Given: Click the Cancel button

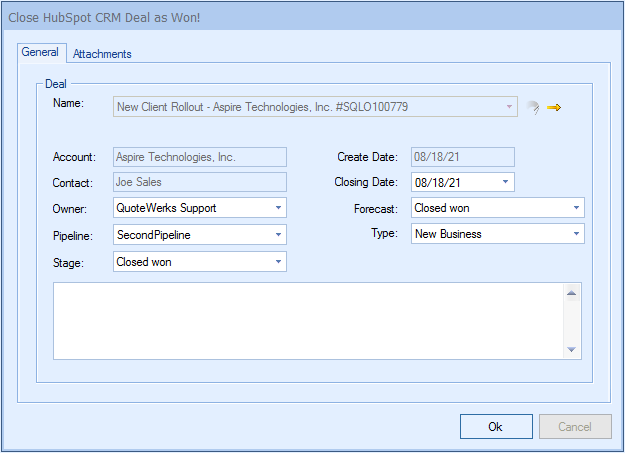Looking at the screenshot, I should tap(575, 426).
